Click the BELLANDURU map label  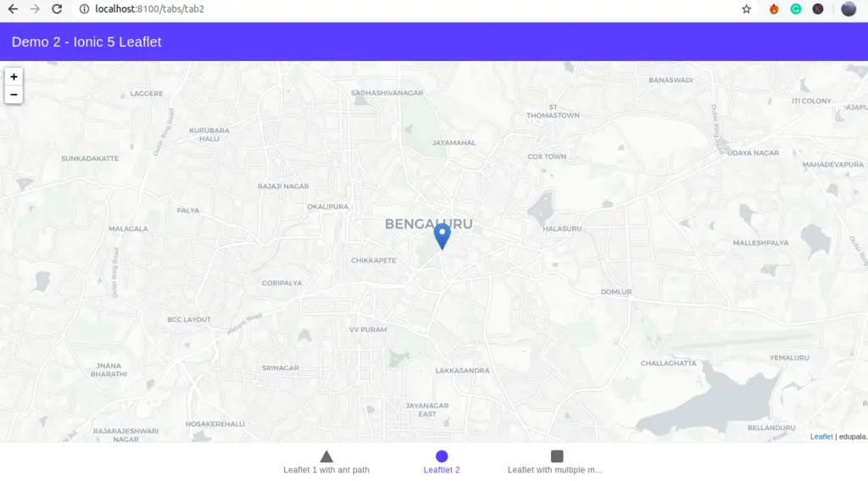point(771,428)
